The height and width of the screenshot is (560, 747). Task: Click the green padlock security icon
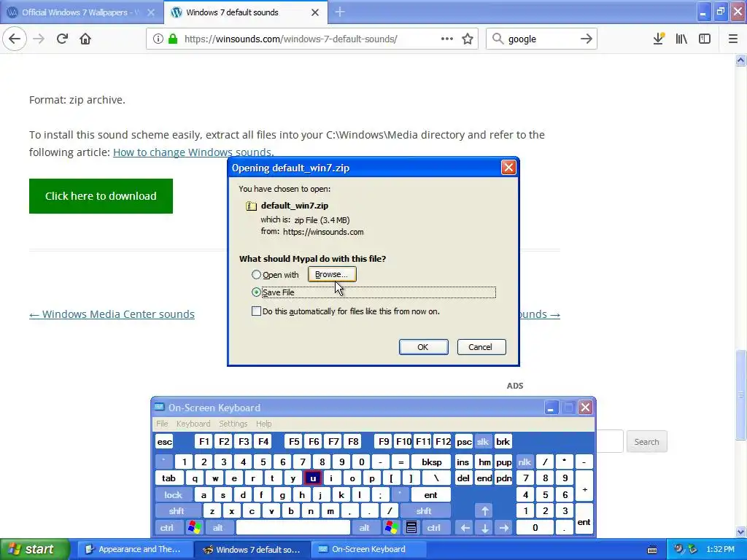pos(173,39)
